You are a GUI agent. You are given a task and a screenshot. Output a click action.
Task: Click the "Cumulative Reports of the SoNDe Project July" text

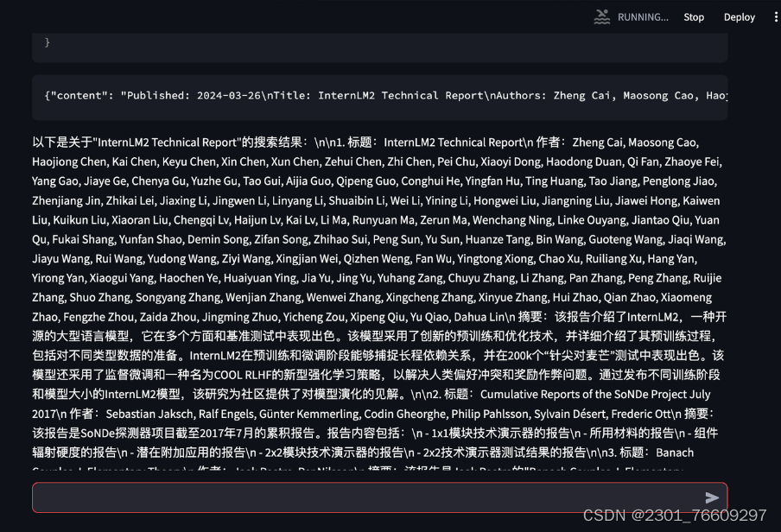click(x=595, y=395)
